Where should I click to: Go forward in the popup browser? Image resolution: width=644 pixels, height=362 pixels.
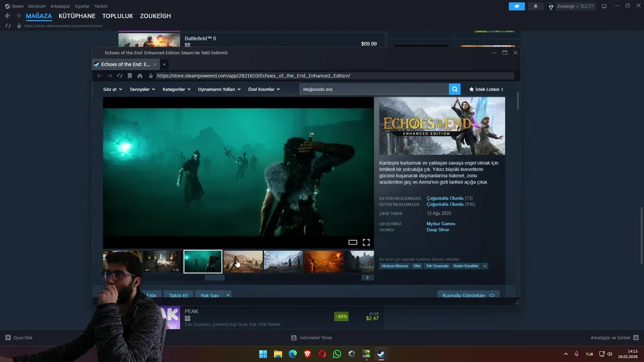110,76
